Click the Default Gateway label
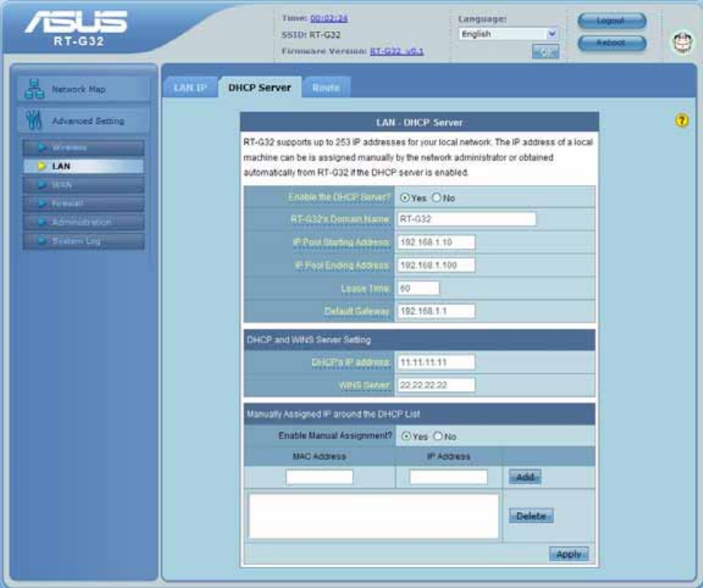This screenshot has width=703, height=588. [x=357, y=311]
